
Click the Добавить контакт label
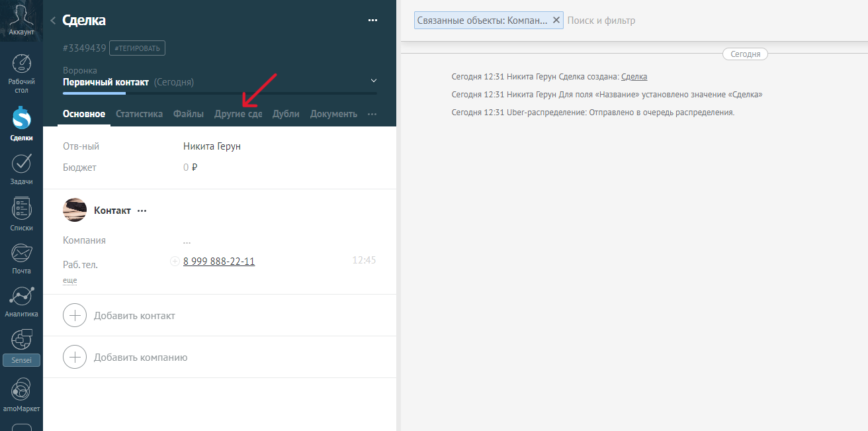(134, 316)
